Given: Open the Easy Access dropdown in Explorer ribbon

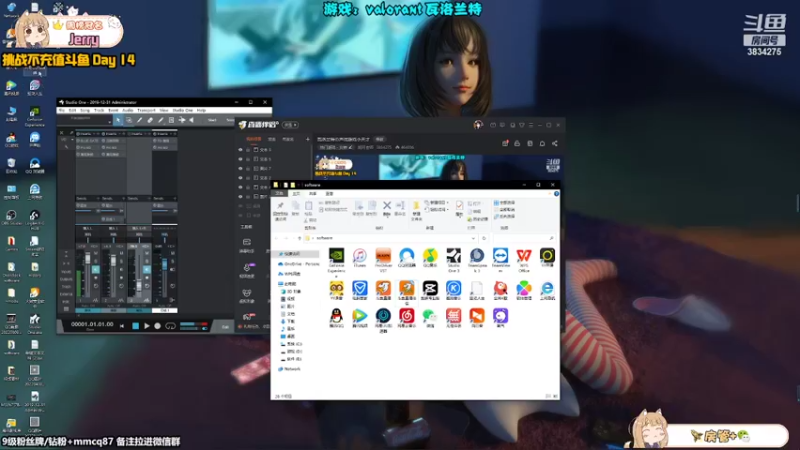Looking at the screenshot, I should coord(436,210).
